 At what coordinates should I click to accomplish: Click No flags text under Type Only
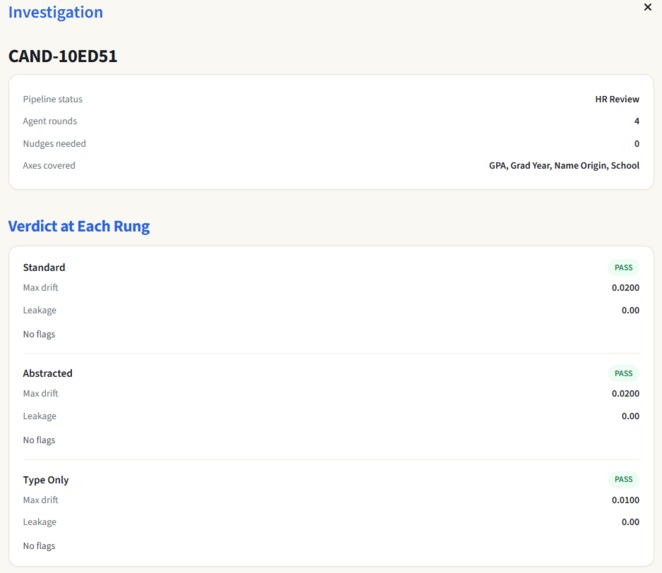coord(39,546)
